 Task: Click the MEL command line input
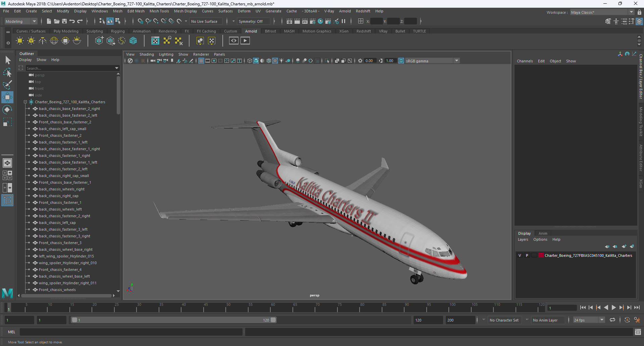click(x=131, y=332)
